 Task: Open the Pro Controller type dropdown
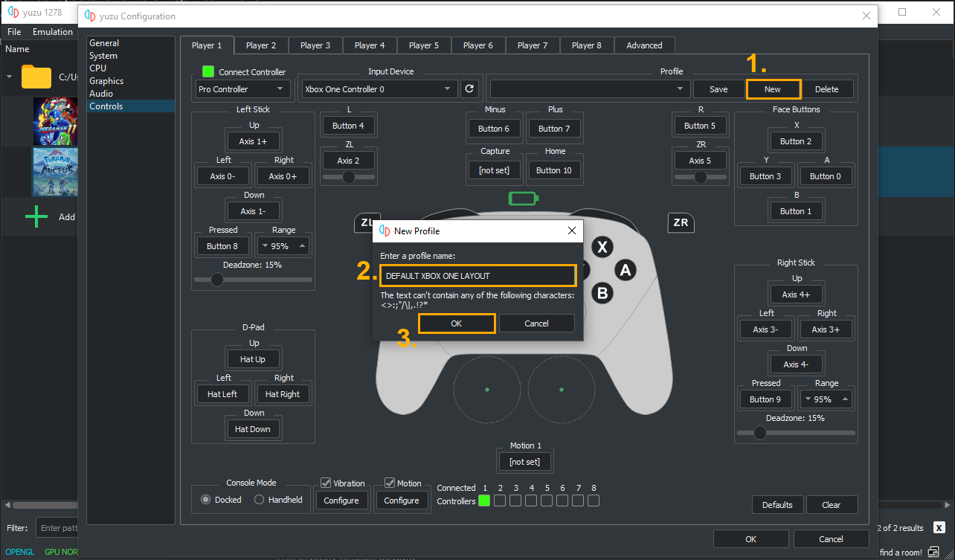[x=243, y=89]
